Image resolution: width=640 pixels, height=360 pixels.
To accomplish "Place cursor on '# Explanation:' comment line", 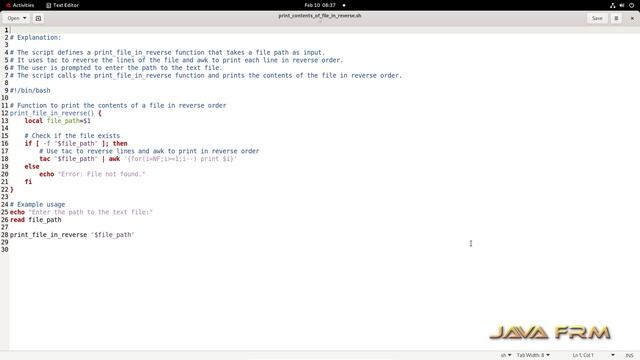I will pyautogui.click(x=36, y=38).
